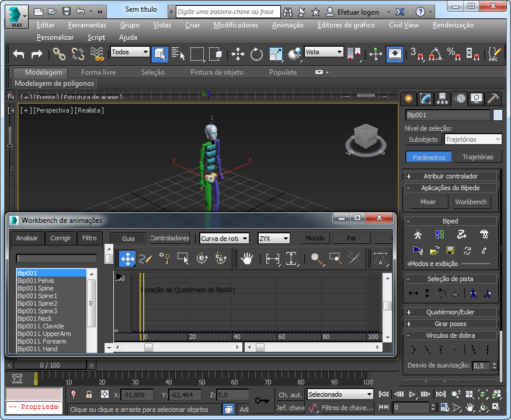Switch to Filtro tab in Workbench
The height and width of the screenshot is (420, 511).
[89, 238]
